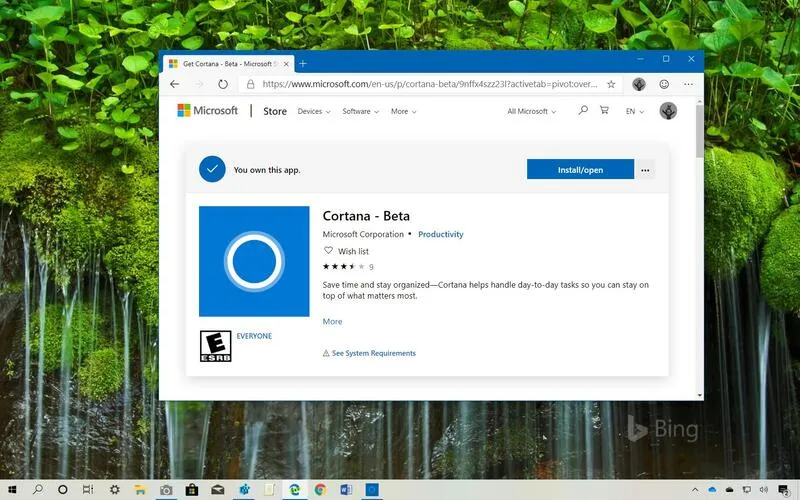Viewport: 800px width, 500px height.
Task: Reload the page with the refresh icon
Action: [223, 84]
